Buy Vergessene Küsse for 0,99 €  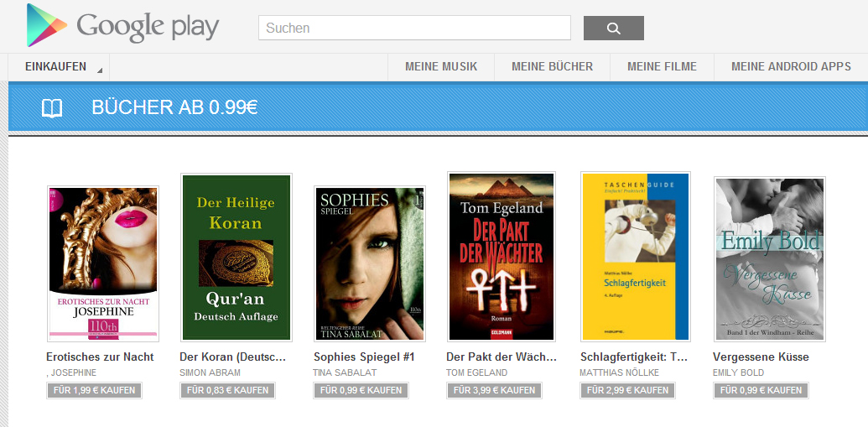[761, 390]
